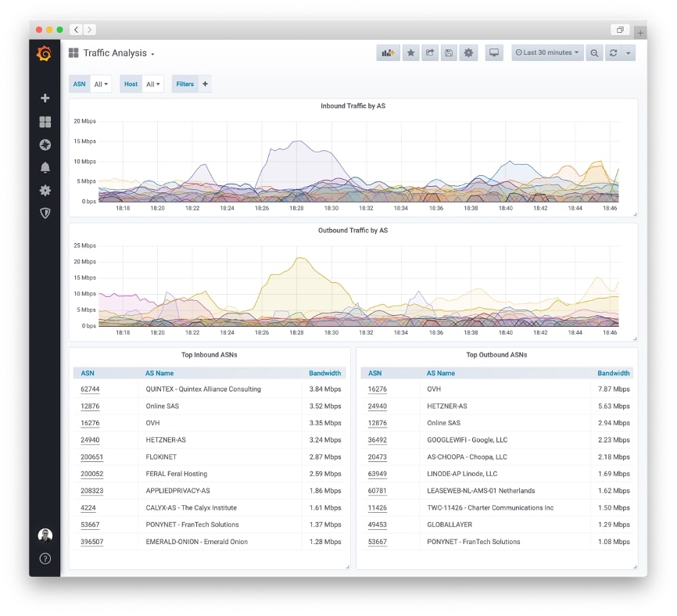This screenshot has height=616, width=677.
Task: Sort outbound table by Bandwidth column
Action: pyautogui.click(x=614, y=373)
